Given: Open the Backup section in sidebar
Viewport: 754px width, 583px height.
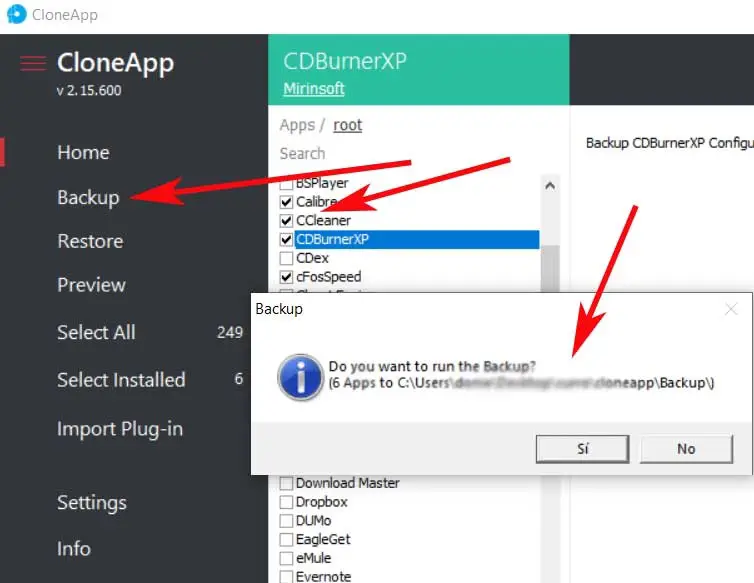Looking at the screenshot, I should click(x=88, y=198).
